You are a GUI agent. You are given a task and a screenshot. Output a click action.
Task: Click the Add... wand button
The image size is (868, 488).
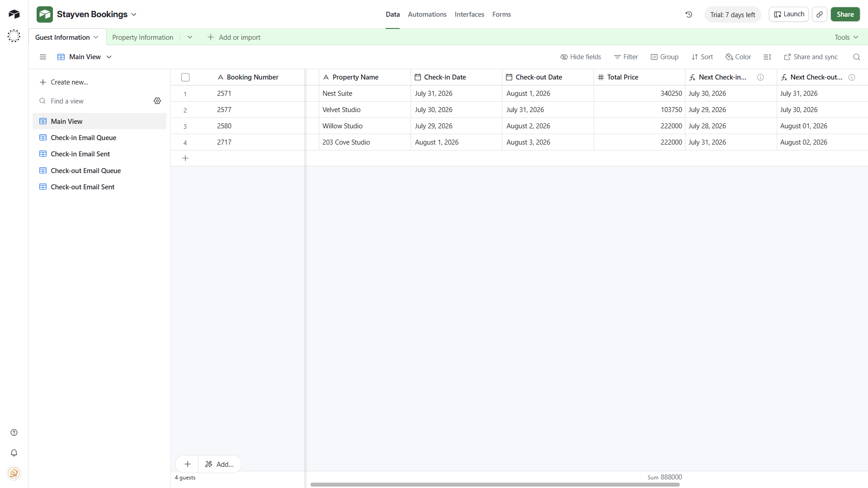(220, 464)
